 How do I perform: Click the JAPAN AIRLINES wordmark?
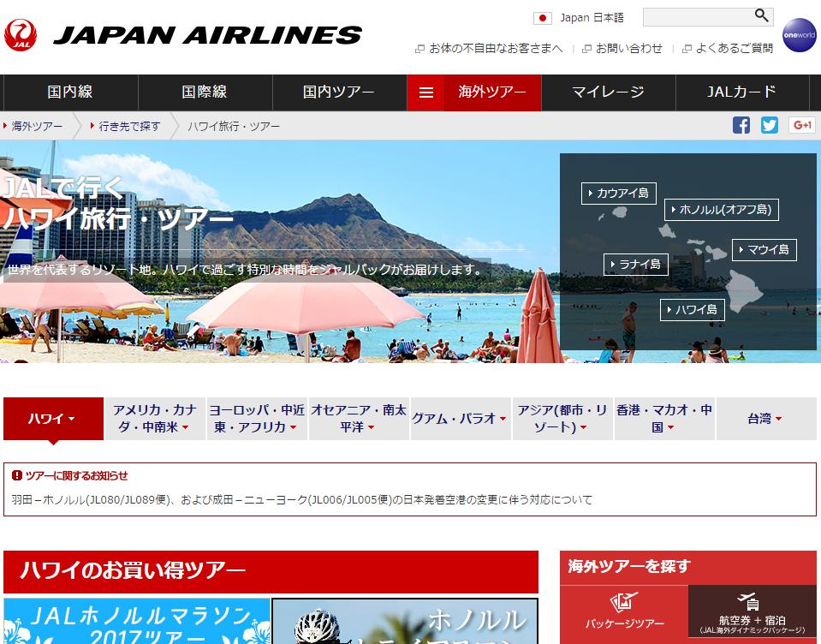click(x=207, y=36)
